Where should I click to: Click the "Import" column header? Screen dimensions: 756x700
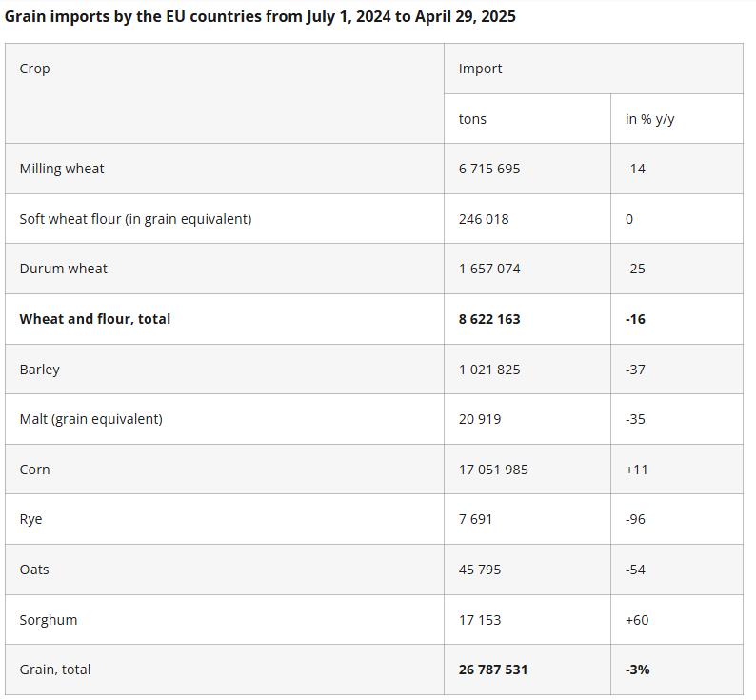(480, 69)
